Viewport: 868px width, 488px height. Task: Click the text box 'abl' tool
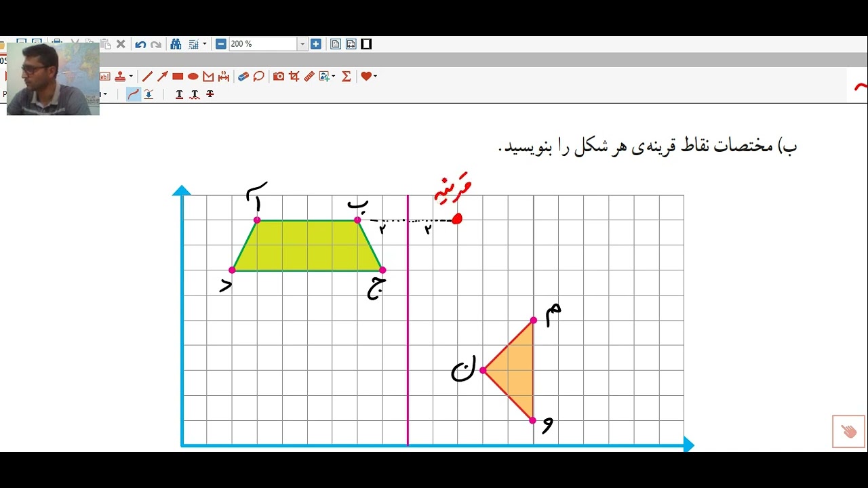[105, 77]
